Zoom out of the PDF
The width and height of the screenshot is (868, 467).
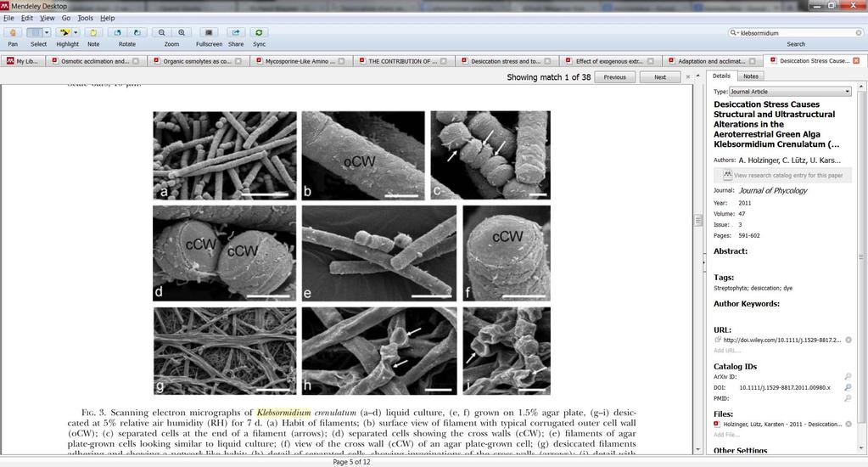pos(162,32)
